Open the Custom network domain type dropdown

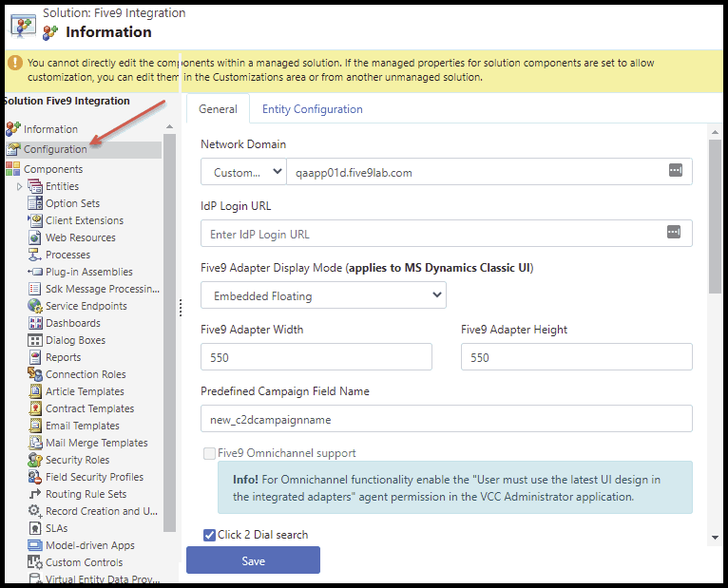(243, 172)
